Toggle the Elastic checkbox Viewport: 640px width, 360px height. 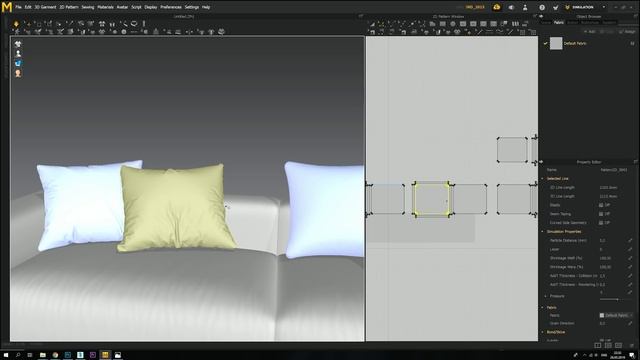[601, 205]
